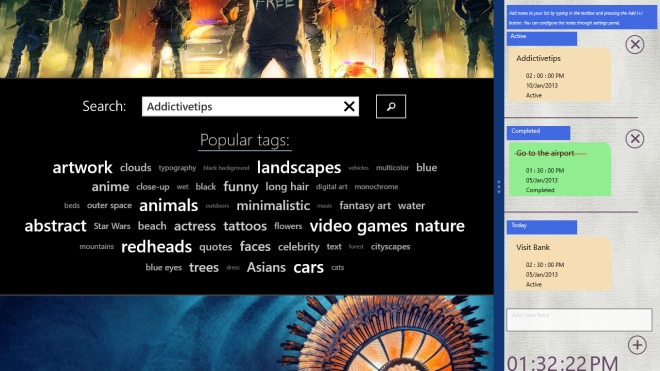Clear the Addictivetips search text
This screenshot has width=660, height=371.
(349, 107)
